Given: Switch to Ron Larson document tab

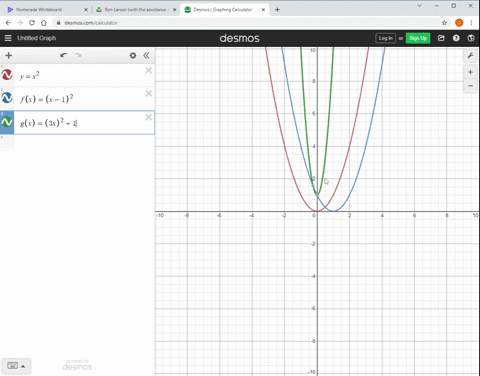Looking at the screenshot, I should [x=136, y=10].
